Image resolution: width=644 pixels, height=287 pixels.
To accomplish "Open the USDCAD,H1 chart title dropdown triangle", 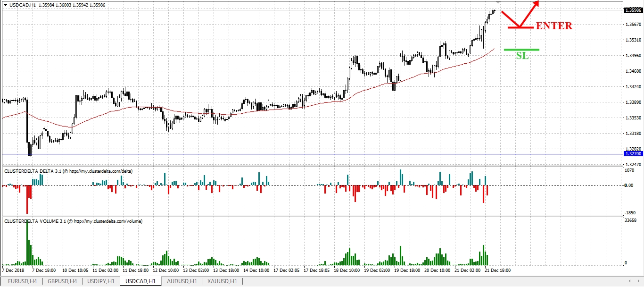I will click(5, 5).
